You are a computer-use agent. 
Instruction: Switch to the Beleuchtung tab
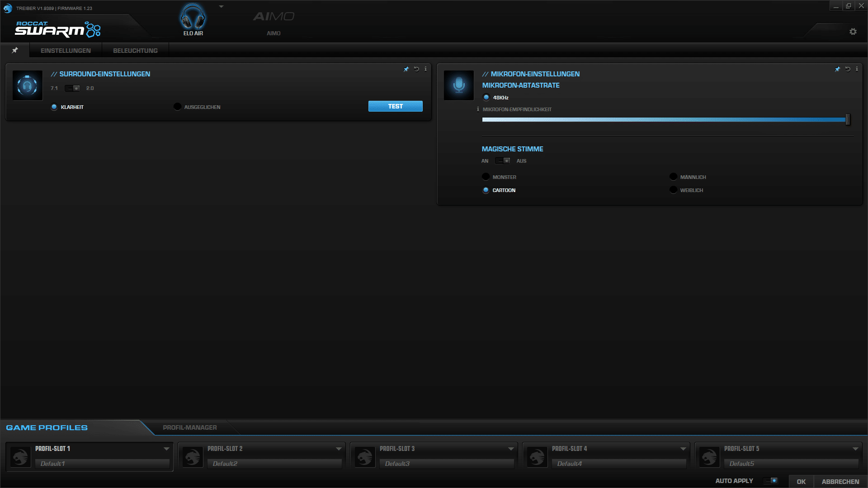(x=135, y=51)
